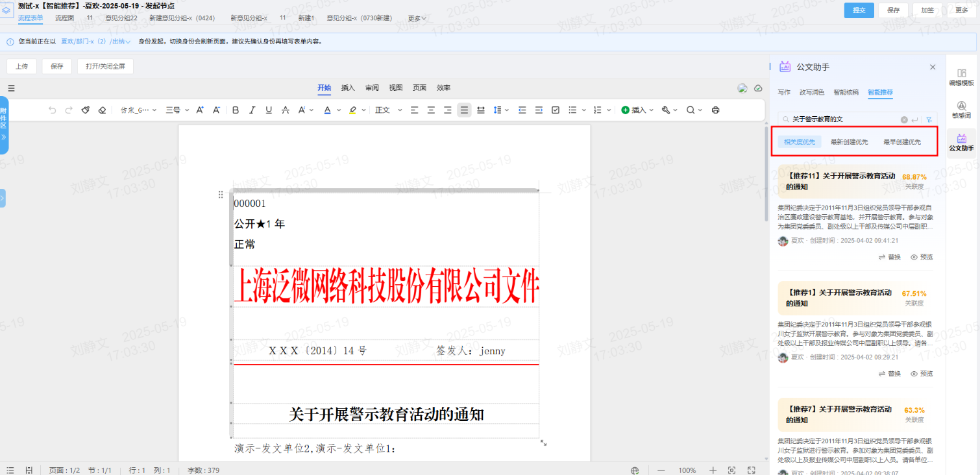The width and height of the screenshot is (980, 475).
Task: Click the print icon
Action: [715, 110]
